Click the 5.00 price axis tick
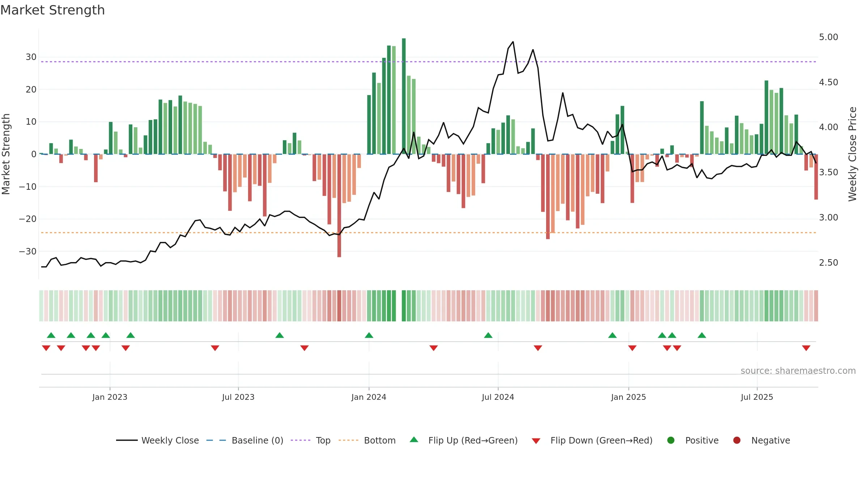This screenshot has width=868, height=488. pos(829,37)
